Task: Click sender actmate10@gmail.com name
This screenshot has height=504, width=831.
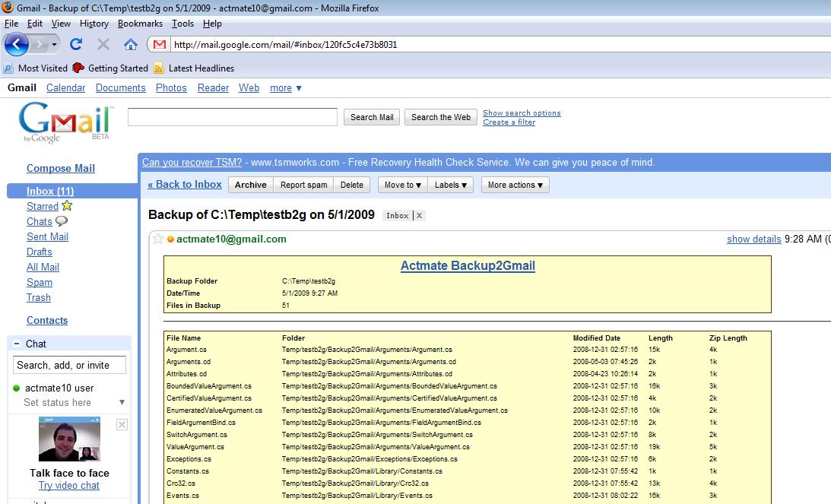Action: click(231, 239)
